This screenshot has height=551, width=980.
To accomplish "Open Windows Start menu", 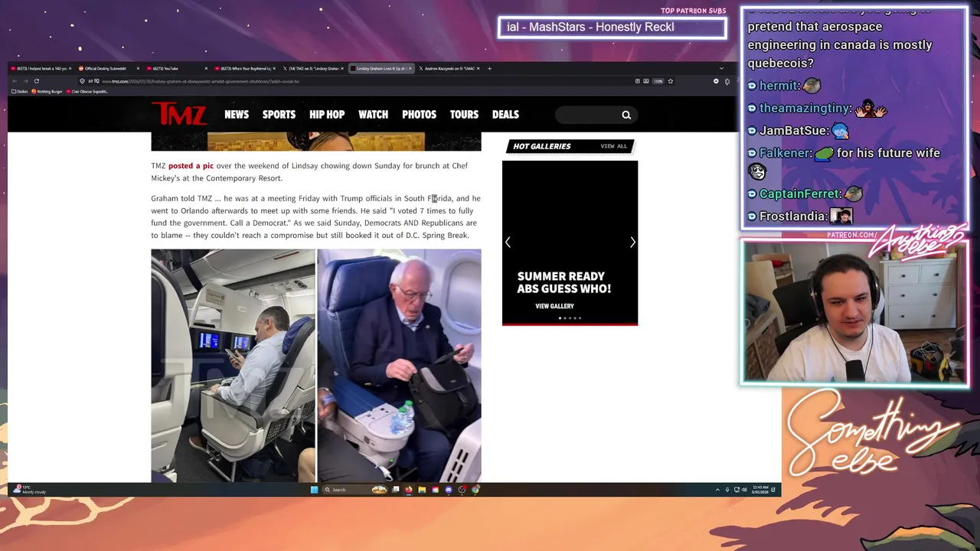I will pos(314,490).
